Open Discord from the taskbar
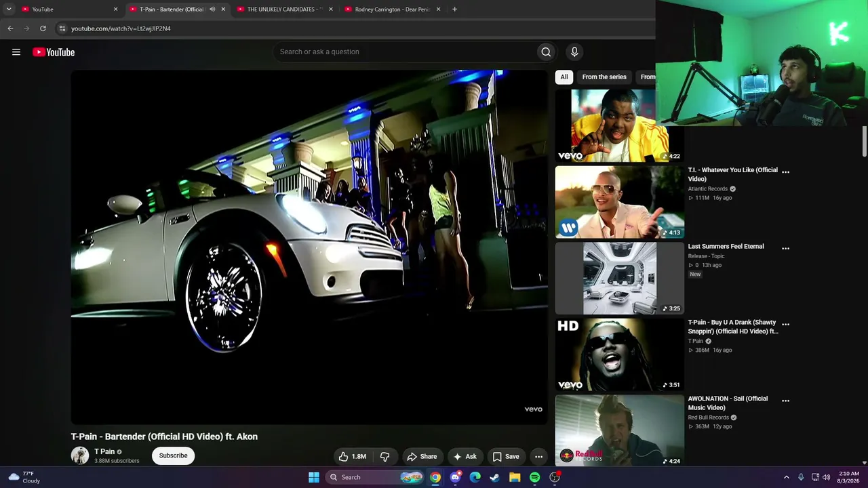Screen dimensions: 868x488 455,477
